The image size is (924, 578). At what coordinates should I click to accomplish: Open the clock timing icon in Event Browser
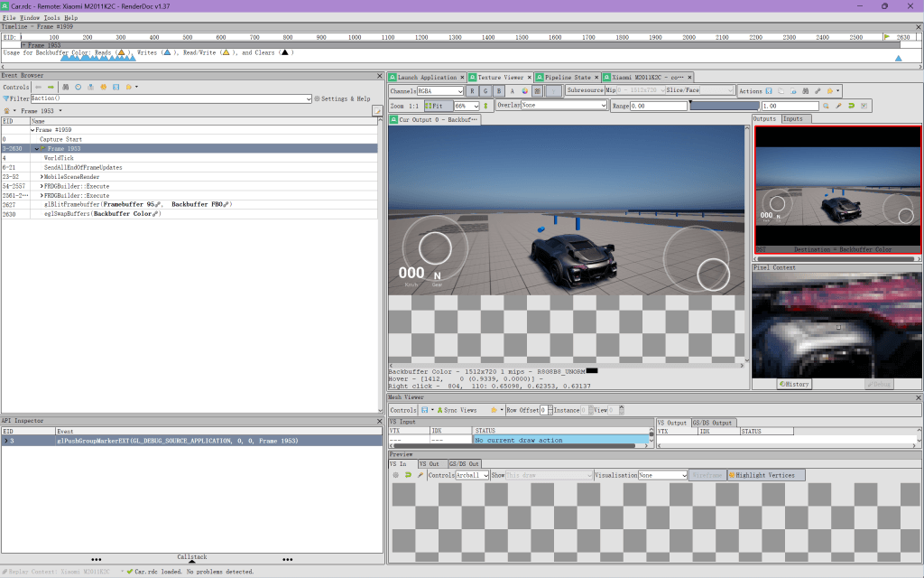point(79,87)
